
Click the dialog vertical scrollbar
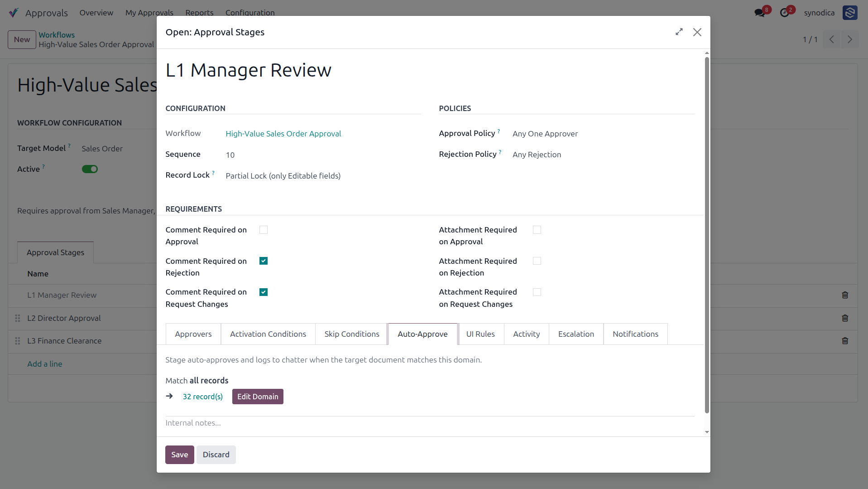(707, 235)
